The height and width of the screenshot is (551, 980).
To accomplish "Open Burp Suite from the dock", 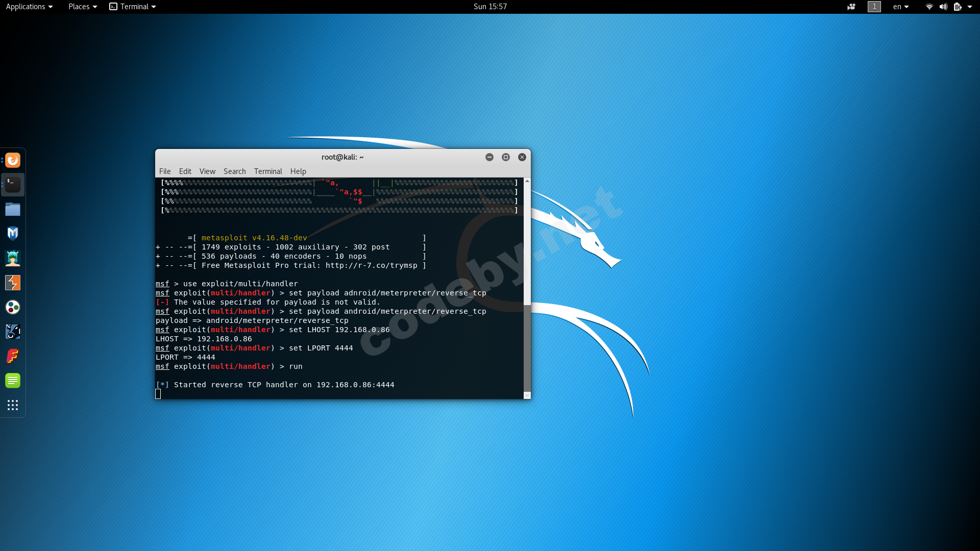I will [x=13, y=283].
